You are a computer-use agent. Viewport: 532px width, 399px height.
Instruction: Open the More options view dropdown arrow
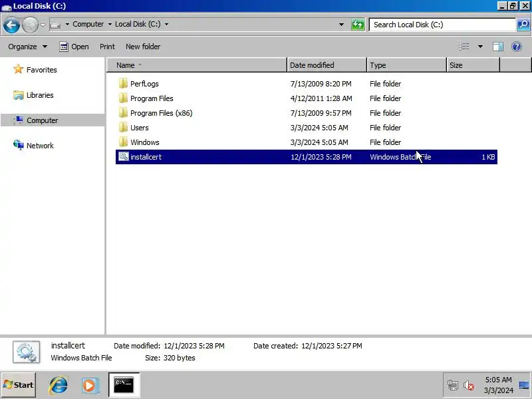480,47
